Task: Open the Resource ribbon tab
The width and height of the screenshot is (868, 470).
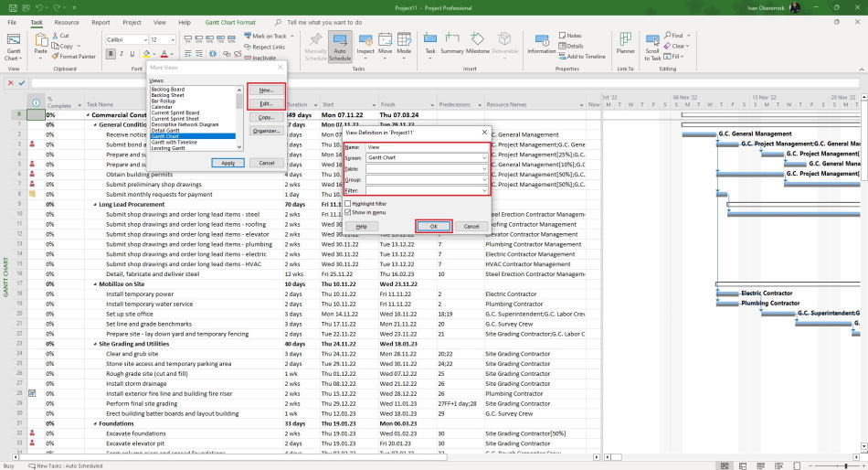Action: 67,22
